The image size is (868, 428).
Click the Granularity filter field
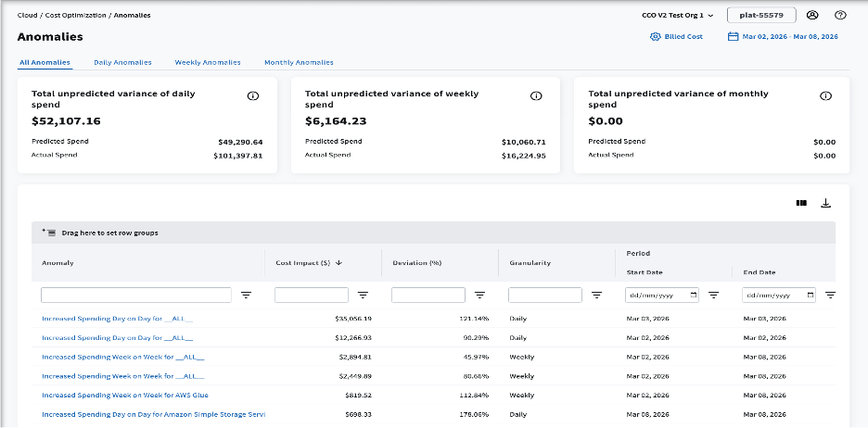[x=545, y=296]
